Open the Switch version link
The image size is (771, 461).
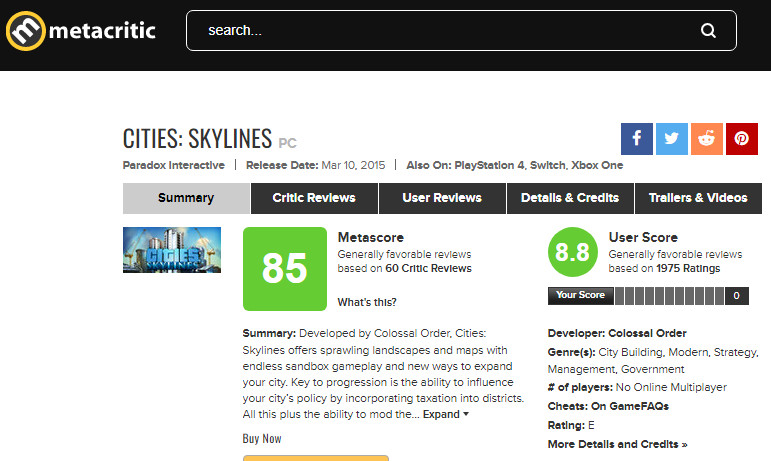click(x=548, y=165)
